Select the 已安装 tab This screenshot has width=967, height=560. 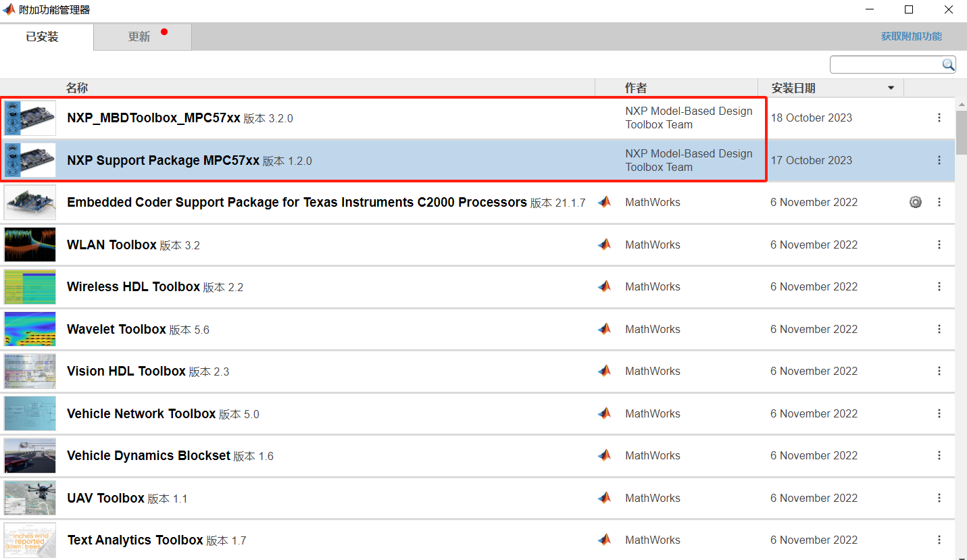pos(42,37)
